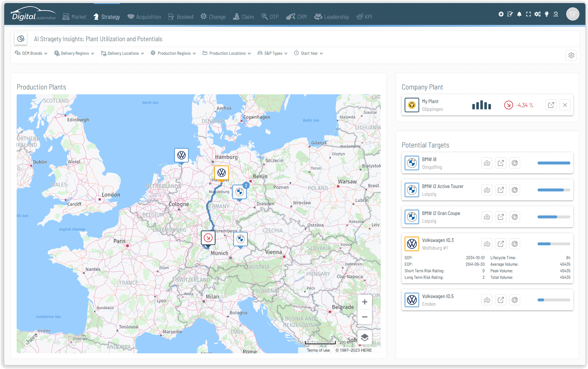Open the Claim tab
Viewport: 588px width, 369px height.
[x=243, y=17]
